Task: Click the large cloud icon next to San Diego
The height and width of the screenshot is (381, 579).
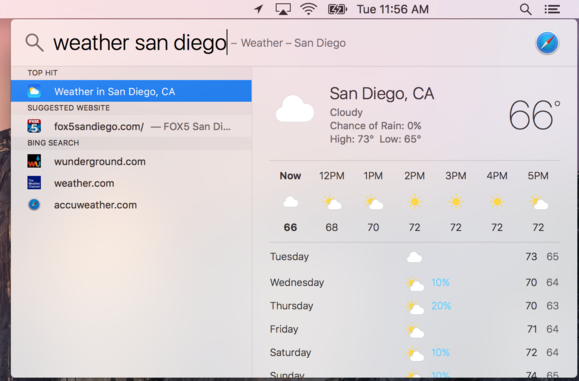Action: 295,109
